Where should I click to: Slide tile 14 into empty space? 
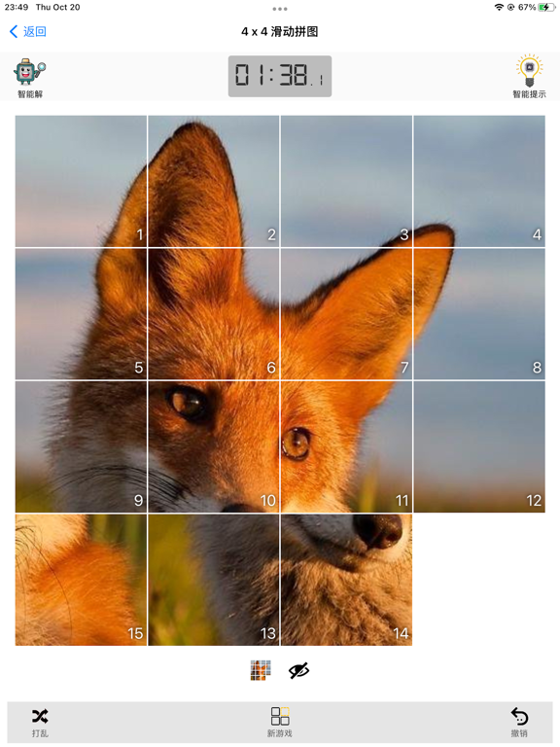coord(346,580)
